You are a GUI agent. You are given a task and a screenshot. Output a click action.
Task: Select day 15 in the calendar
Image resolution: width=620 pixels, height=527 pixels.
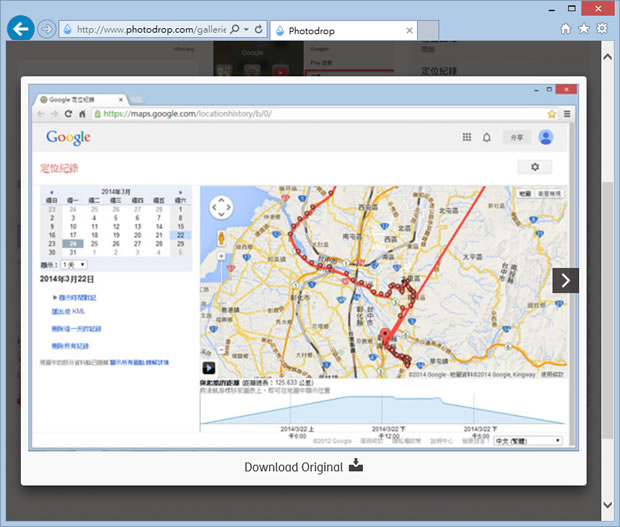click(180, 227)
